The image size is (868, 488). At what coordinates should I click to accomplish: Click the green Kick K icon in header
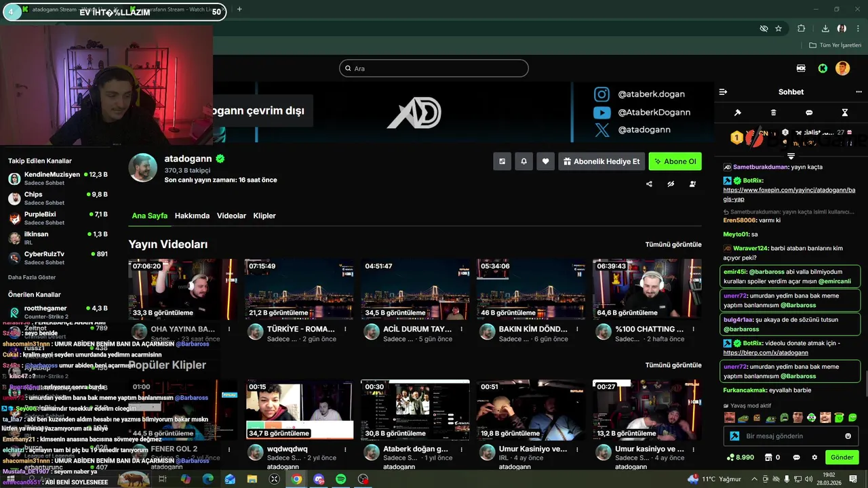coord(823,68)
